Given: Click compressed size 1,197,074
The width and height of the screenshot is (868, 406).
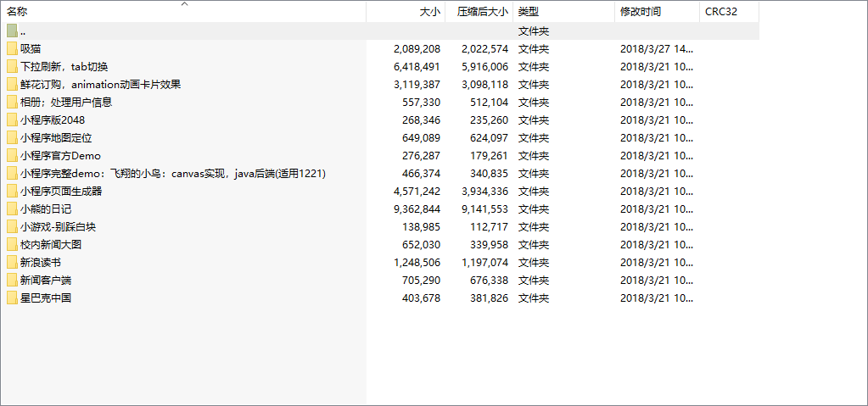Looking at the screenshot, I should 485,262.
